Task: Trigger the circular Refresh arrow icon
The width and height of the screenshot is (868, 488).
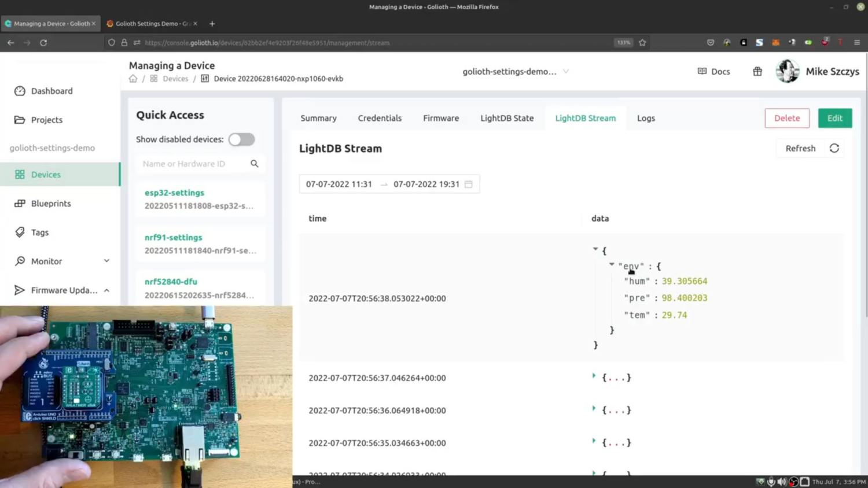Action: [834, 148]
